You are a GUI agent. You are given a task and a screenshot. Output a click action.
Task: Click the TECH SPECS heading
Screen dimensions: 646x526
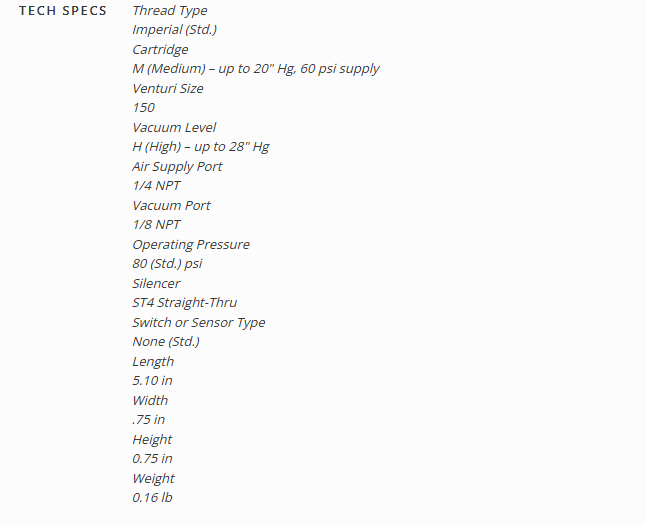[x=63, y=11]
